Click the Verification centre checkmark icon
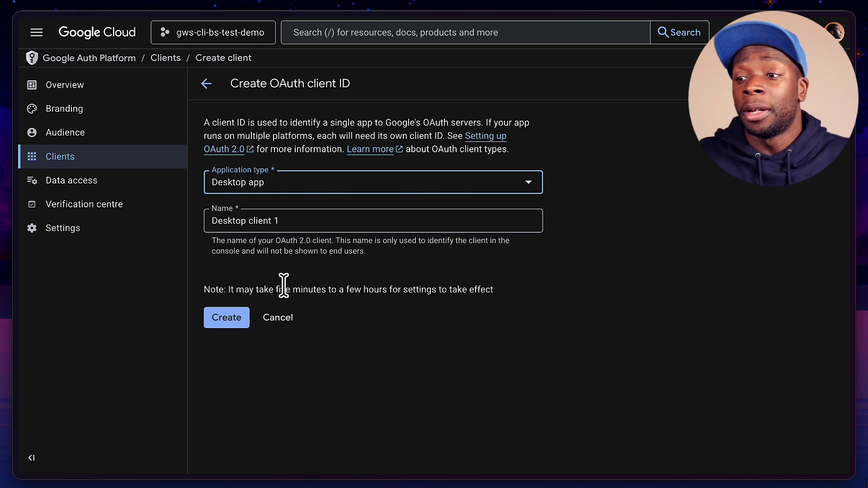 (32, 204)
